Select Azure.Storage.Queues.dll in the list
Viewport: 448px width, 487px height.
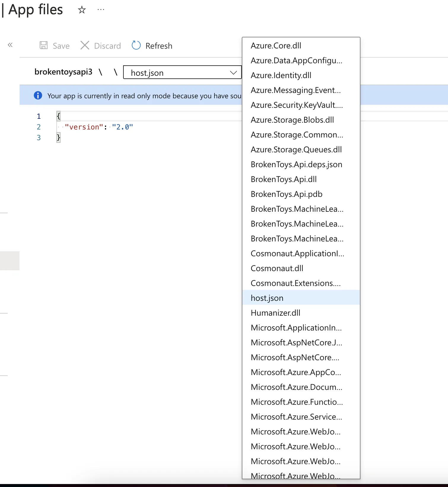296,150
